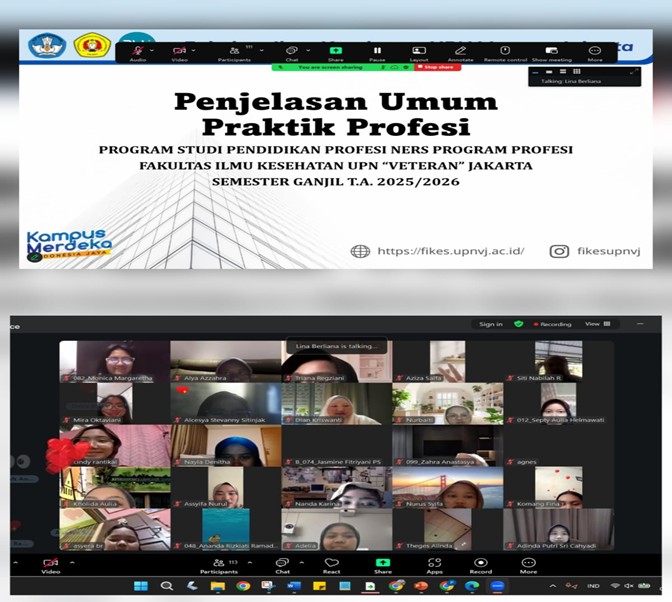Toggle Record button in bottom toolbar
Image resolution: width=672 pixels, height=602 pixels.
pos(481,564)
